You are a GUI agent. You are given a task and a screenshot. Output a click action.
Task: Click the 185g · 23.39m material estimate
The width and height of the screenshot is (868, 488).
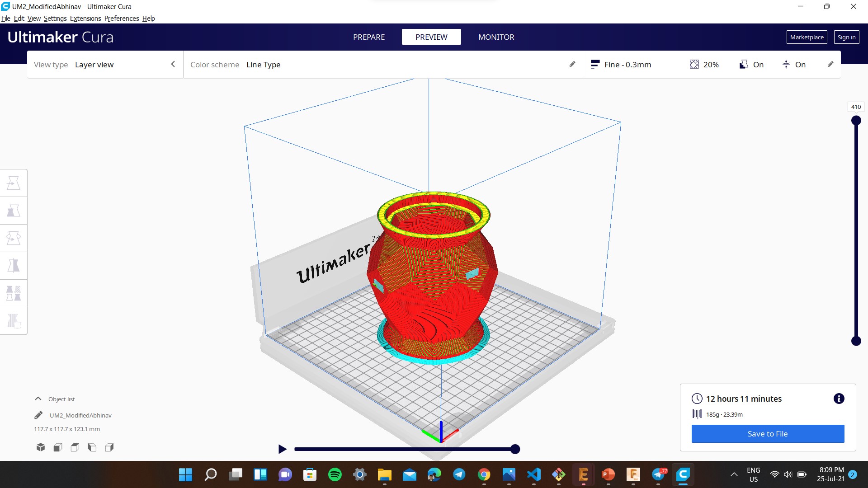pyautogui.click(x=724, y=414)
